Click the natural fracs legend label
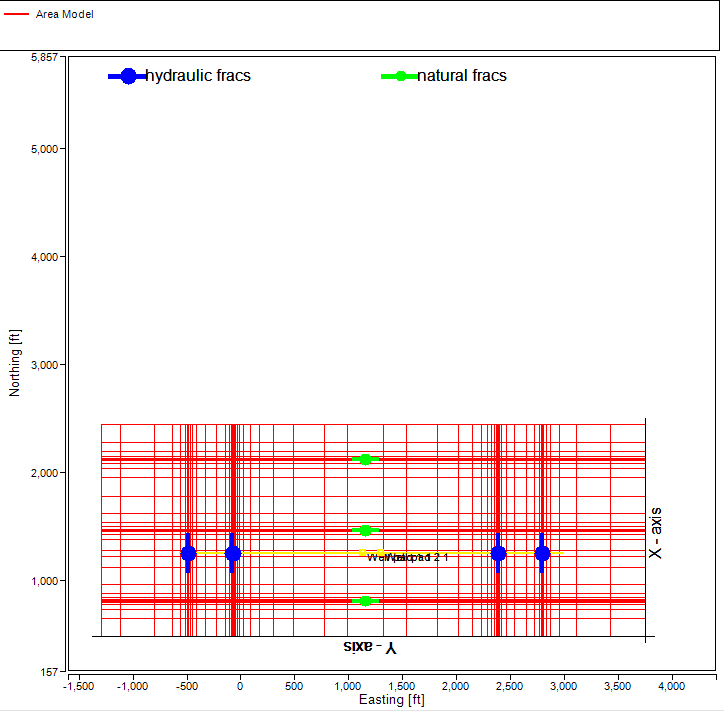724x711 pixels. 462,76
